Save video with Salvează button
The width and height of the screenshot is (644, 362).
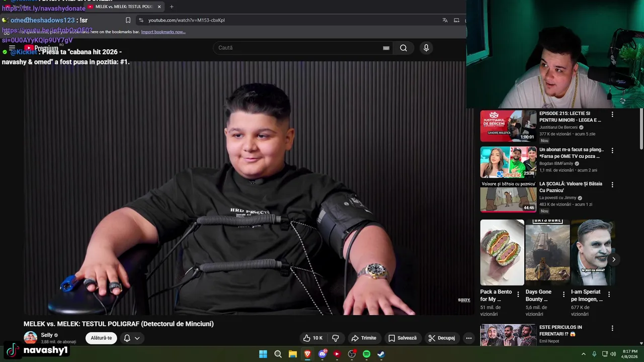pyautogui.click(x=403, y=338)
